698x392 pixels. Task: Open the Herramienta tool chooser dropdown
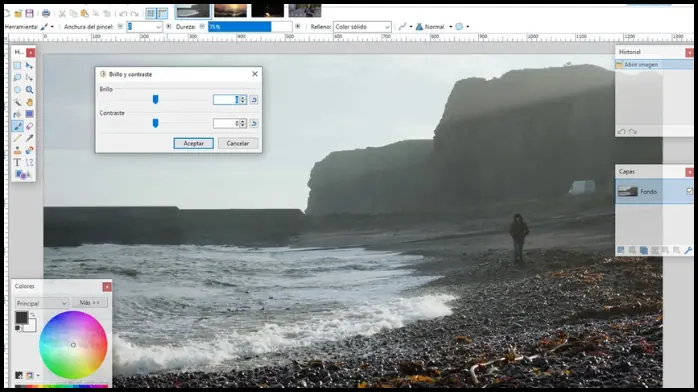coord(47,27)
